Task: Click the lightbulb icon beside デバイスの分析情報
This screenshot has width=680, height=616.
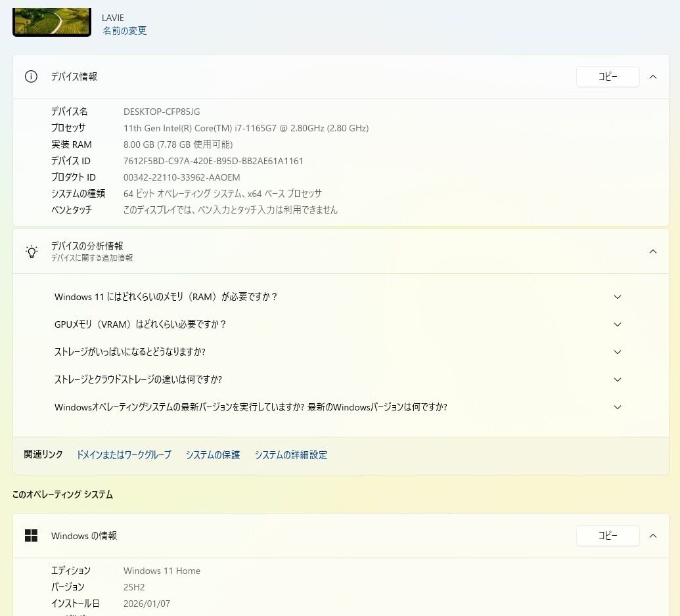Action: click(x=32, y=252)
